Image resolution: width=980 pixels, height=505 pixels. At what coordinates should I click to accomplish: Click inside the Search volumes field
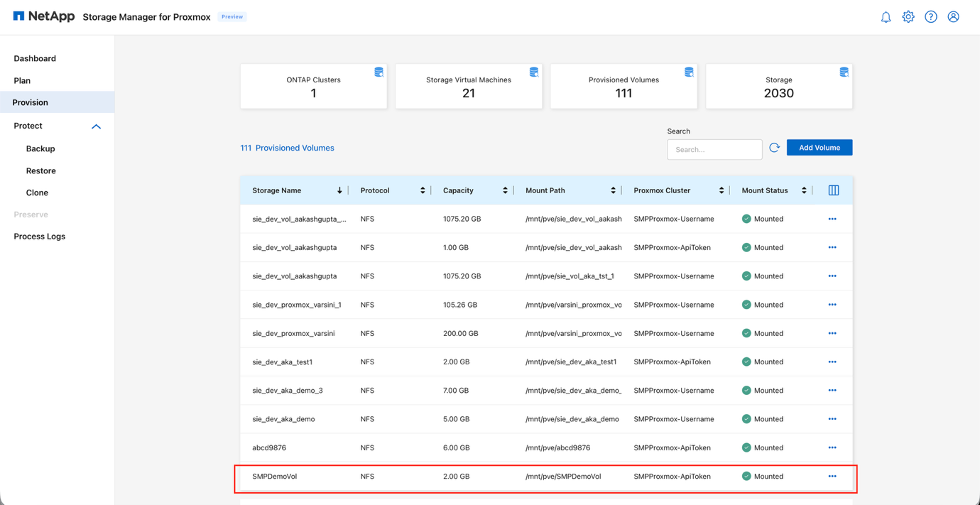click(x=714, y=149)
